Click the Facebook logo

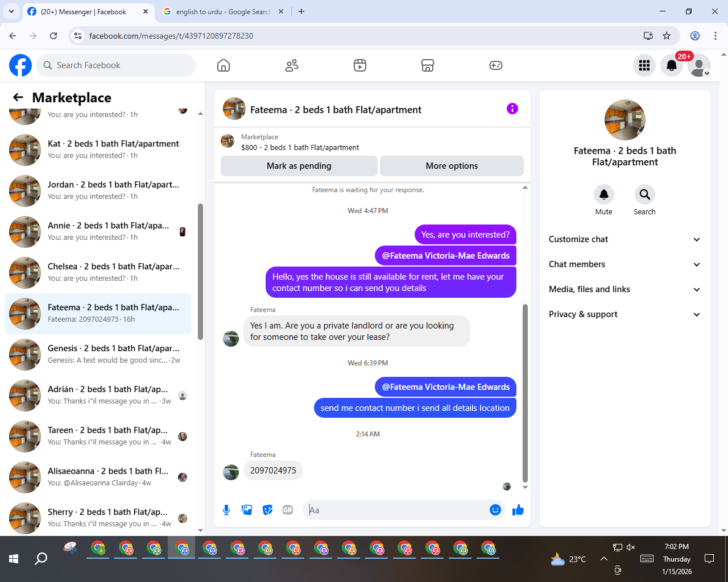click(20, 65)
